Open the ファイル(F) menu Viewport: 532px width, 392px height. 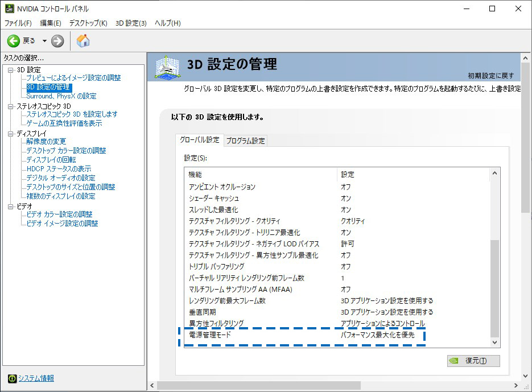click(18, 23)
